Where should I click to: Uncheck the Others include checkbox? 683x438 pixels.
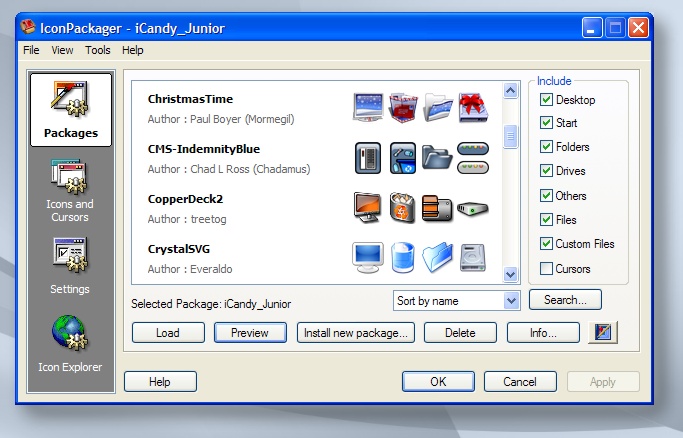tap(546, 195)
